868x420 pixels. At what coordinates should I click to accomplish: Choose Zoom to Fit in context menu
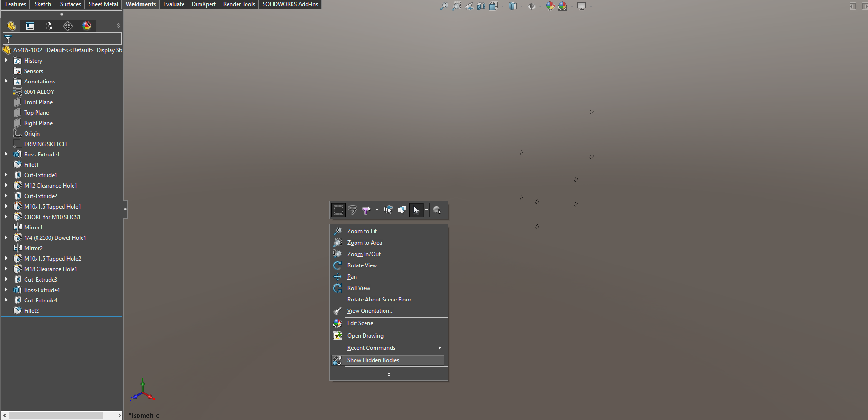(389, 231)
